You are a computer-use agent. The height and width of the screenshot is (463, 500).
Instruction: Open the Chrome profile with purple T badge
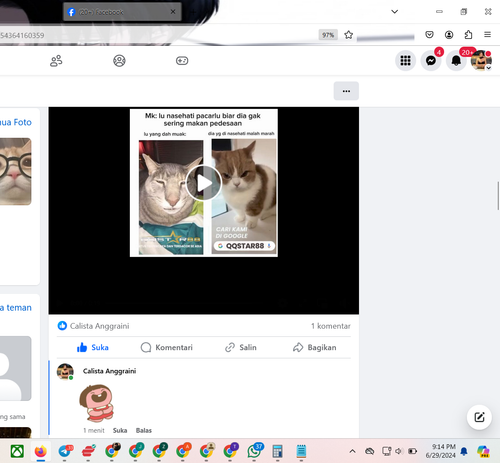point(230,451)
